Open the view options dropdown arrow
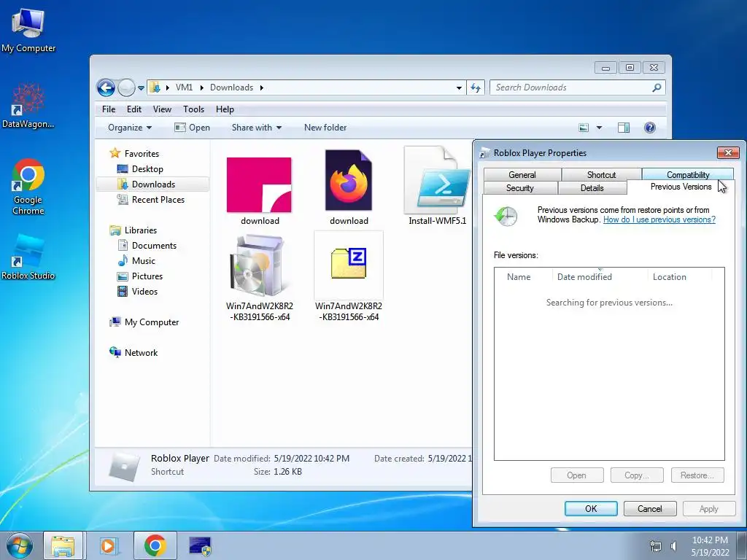Viewport: 747px width, 560px height. tap(600, 128)
